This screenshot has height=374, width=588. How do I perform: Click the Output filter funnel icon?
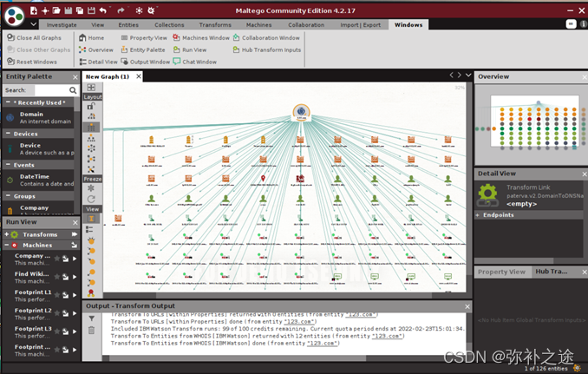click(x=92, y=318)
